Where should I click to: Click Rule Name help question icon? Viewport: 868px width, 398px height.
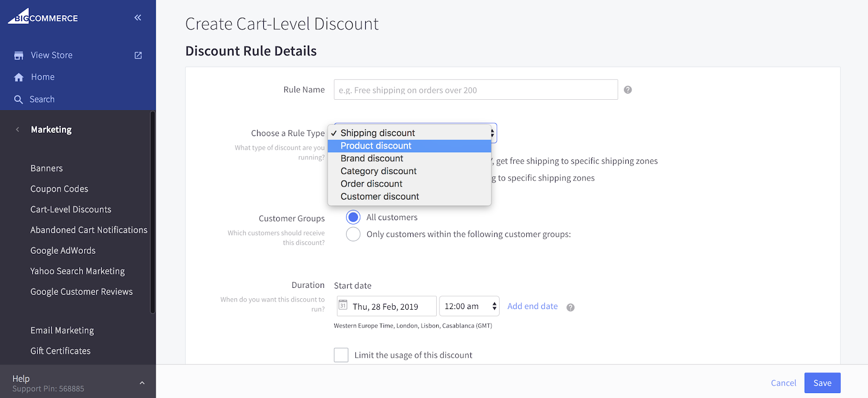[x=628, y=90]
